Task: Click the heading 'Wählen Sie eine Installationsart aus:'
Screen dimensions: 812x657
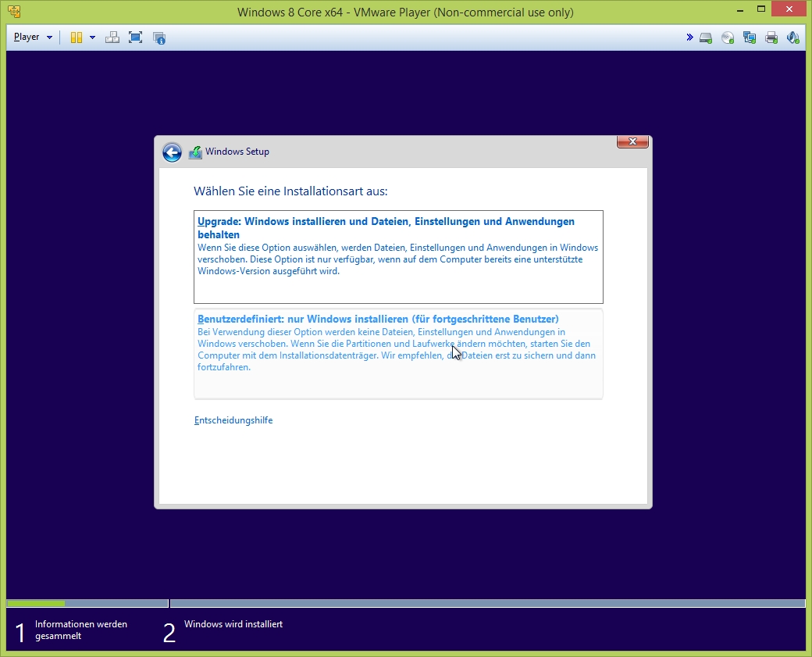Action: tap(290, 191)
